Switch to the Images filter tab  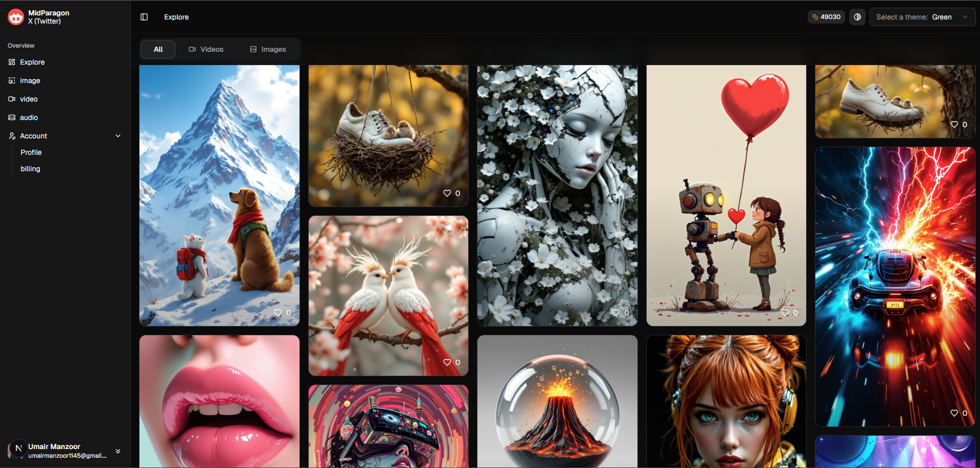pyautogui.click(x=268, y=49)
